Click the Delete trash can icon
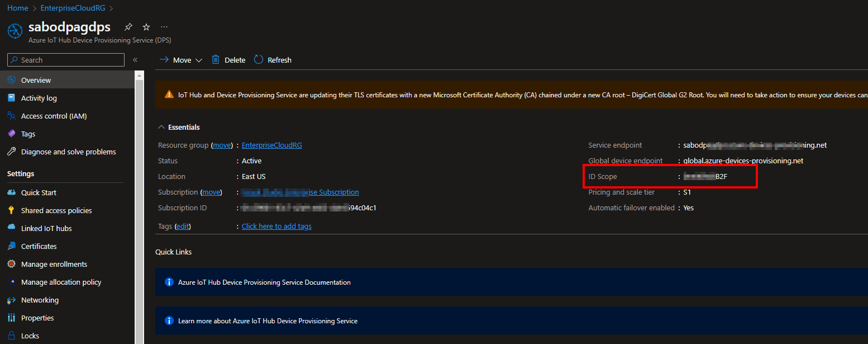Image resolution: width=868 pixels, height=344 pixels. (216, 59)
